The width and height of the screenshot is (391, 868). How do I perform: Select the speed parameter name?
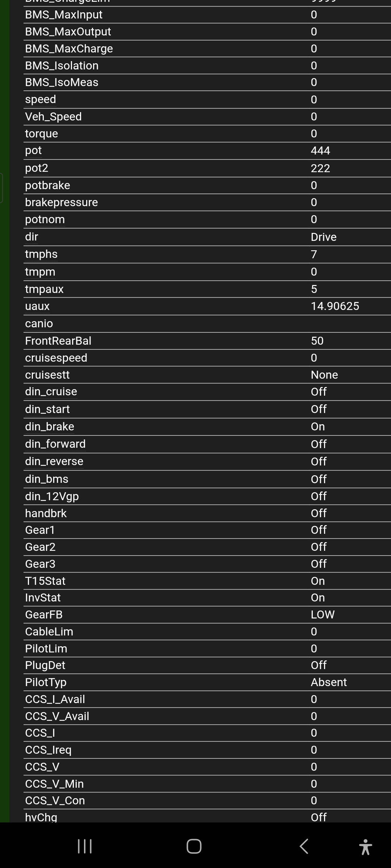41,99
